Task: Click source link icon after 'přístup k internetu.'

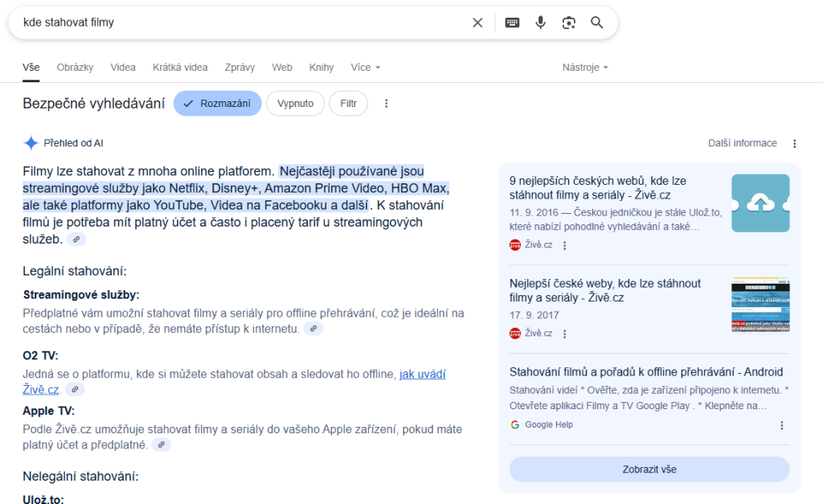Action: (313, 329)
